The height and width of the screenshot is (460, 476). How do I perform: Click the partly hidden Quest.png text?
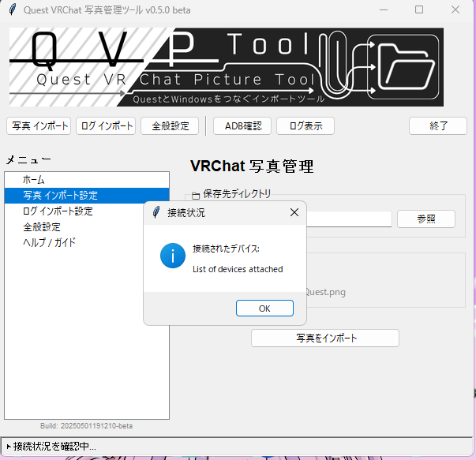click(x=326, y=292)
